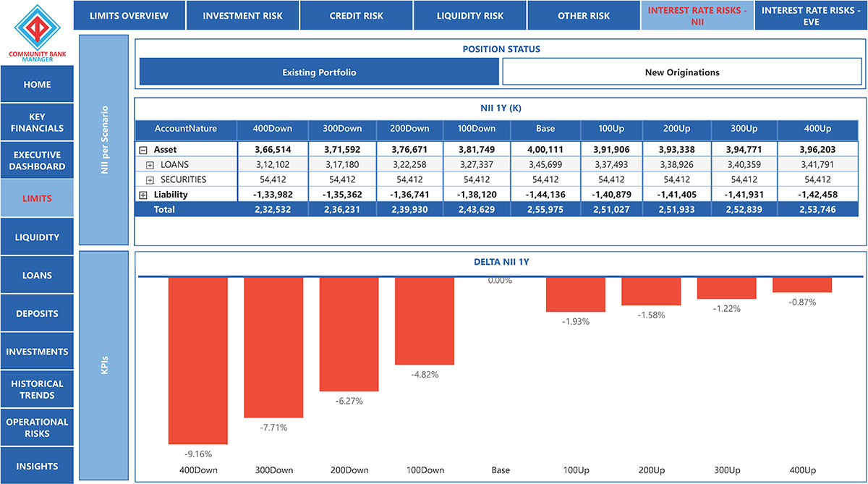This screenshot has width=868, height=484.
Task: Expand the LOANS row
Action: click(150, 165)
